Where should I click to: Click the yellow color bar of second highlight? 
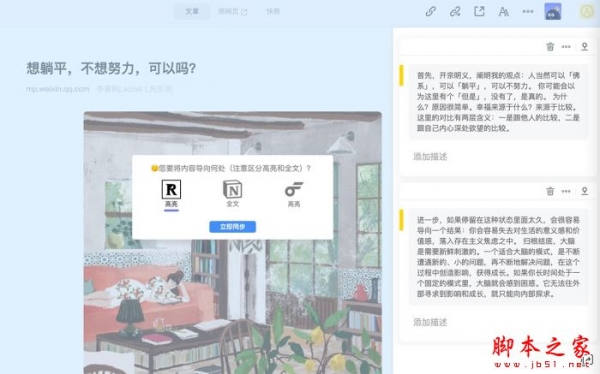pyautogui.click(x=401, y=220)
